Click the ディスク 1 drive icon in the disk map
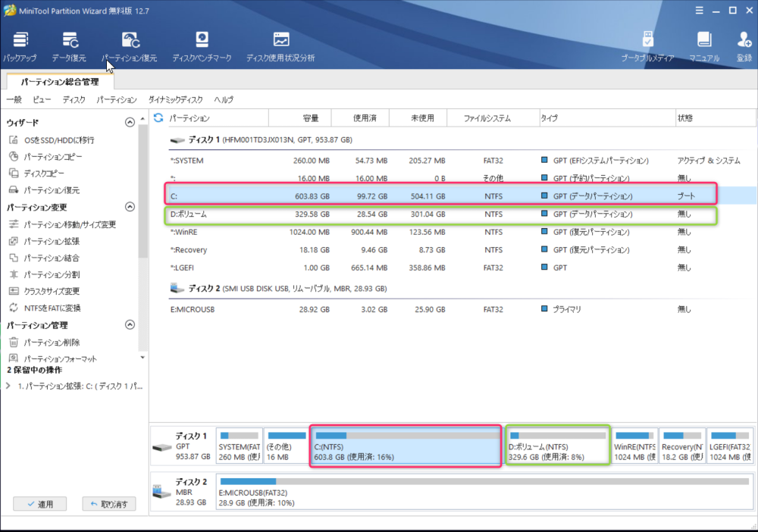Viewport: 758px width, 532px height. [x=162, y=447]
